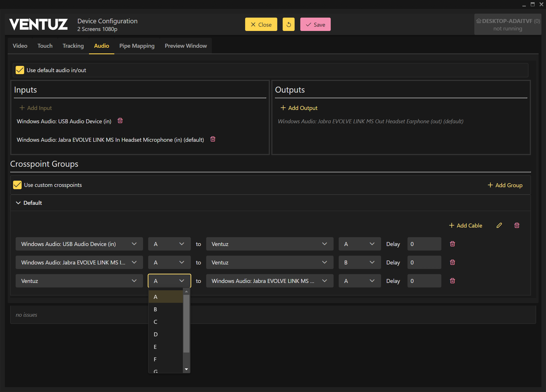
Task: Remove the Ventuz to Jabra output cable
Action: coord(452,281)
